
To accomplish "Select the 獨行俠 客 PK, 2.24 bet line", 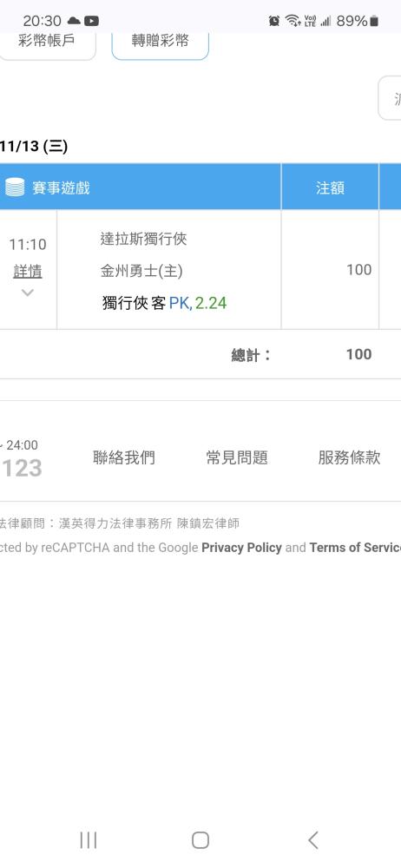I will click(x=165, y=303).
